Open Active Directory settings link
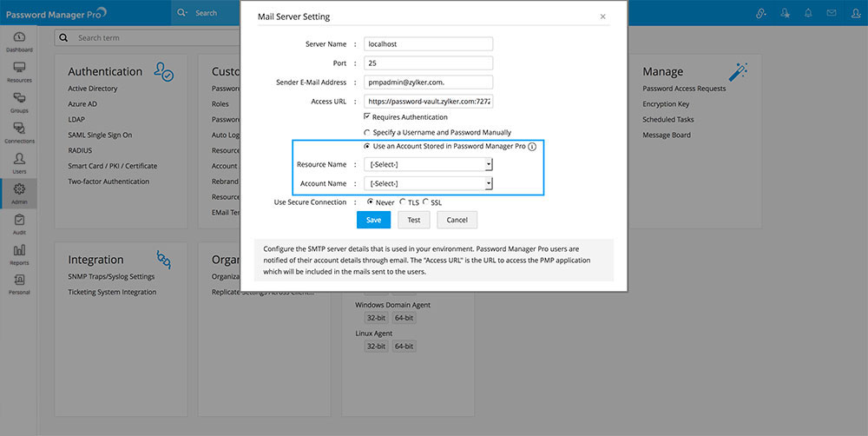The height and width of the screenshot is (436, 868). point(93,88)
